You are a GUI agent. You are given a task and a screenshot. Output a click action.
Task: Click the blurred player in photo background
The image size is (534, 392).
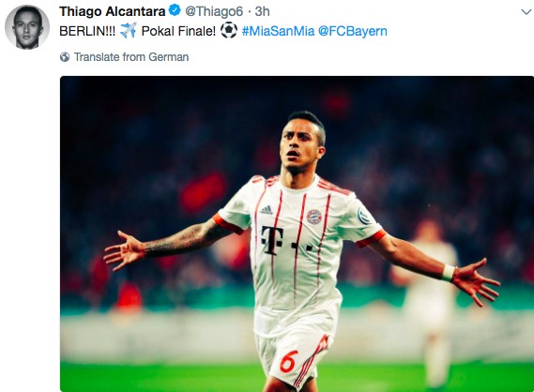(x=430, y=299)
